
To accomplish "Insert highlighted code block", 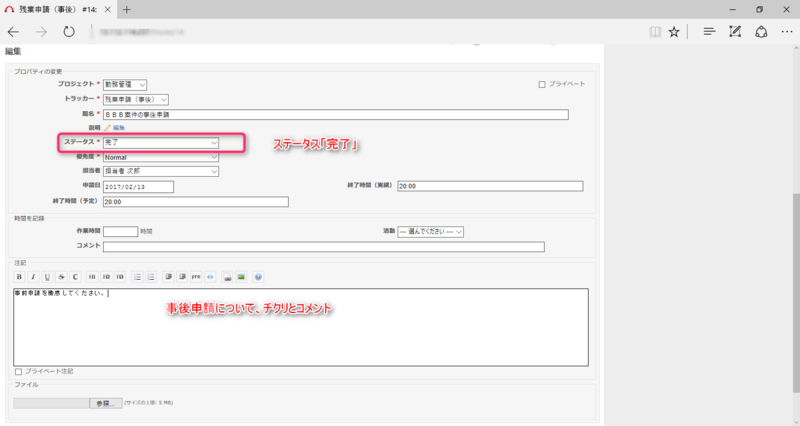I will click(x=210, y=277).
